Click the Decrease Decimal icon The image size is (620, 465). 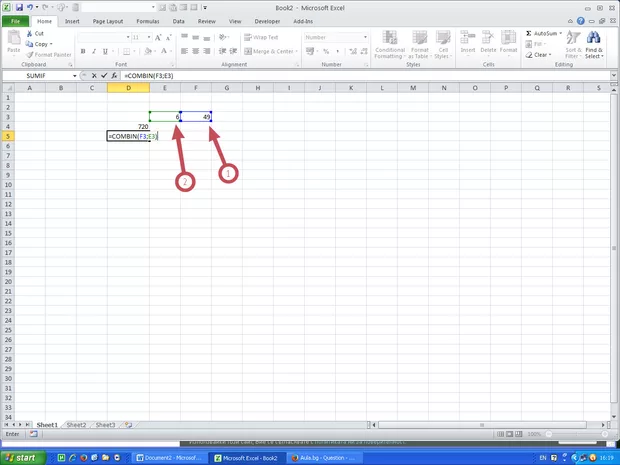pyautogui.click(x=363, y=51)
